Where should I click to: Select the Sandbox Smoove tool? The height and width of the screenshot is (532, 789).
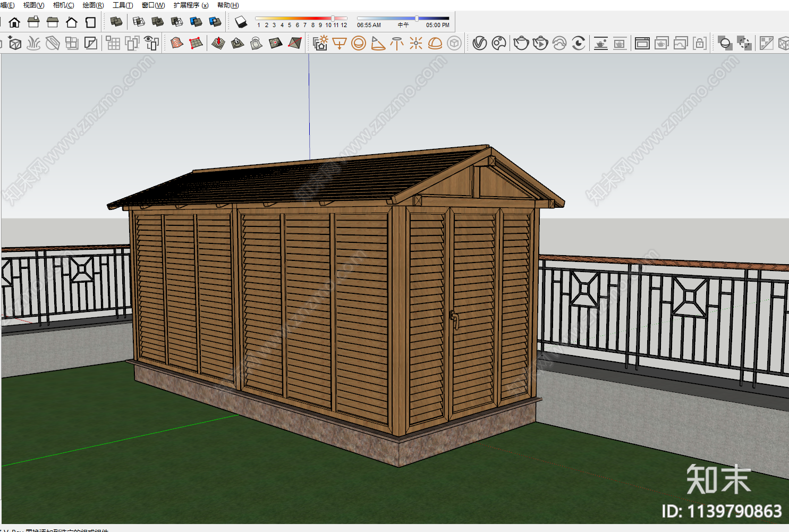pos(218,43)
